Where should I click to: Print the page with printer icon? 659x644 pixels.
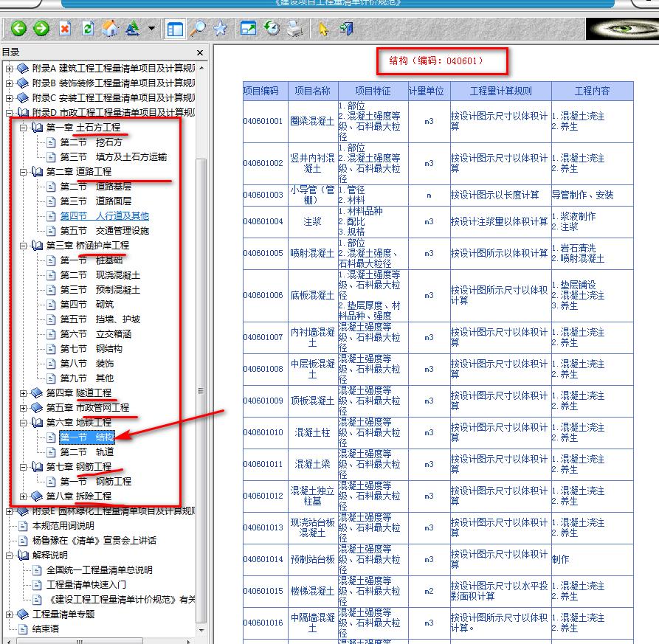point(294,29)
